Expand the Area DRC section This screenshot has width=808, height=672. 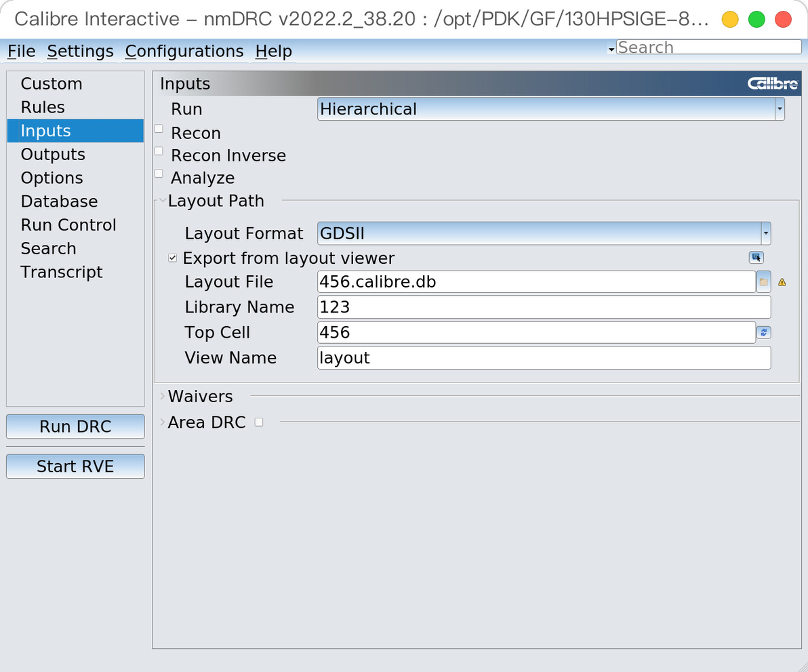pyautogui.click(x=162, y=422)
